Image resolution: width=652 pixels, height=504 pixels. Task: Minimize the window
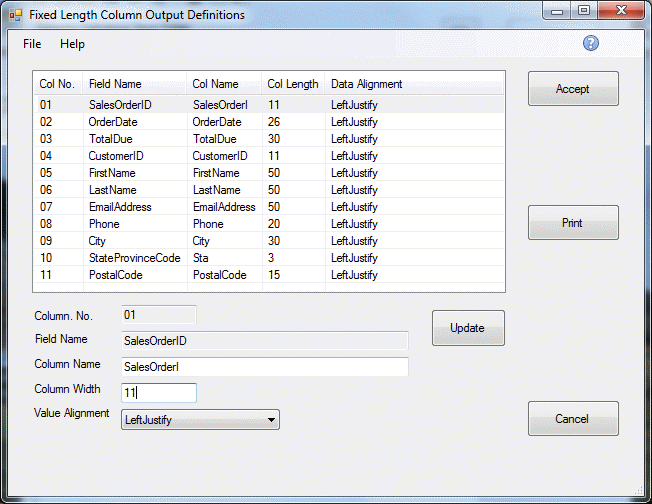(x=557, y=11)
